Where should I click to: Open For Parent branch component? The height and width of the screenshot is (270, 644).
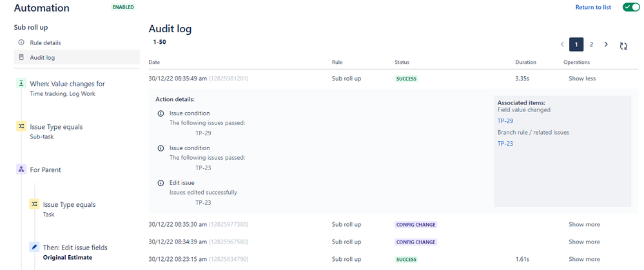coord(46,169)
